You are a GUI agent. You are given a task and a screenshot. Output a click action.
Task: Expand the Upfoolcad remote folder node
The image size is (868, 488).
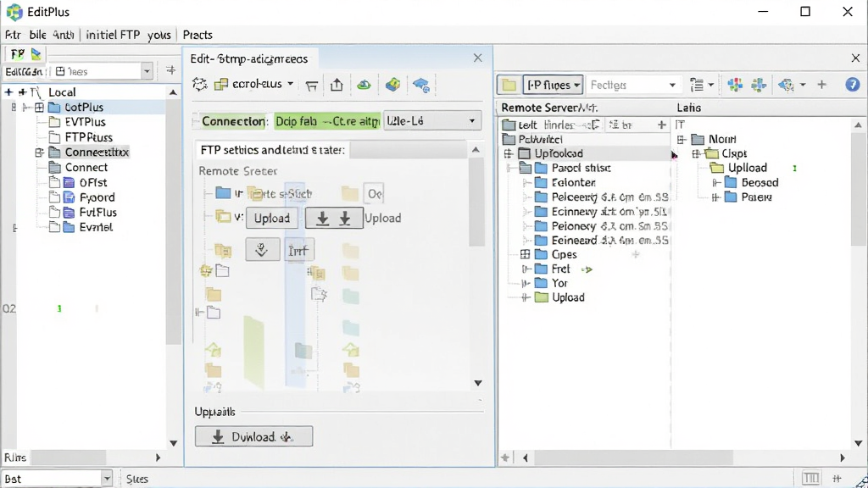[x=509, y=154]
